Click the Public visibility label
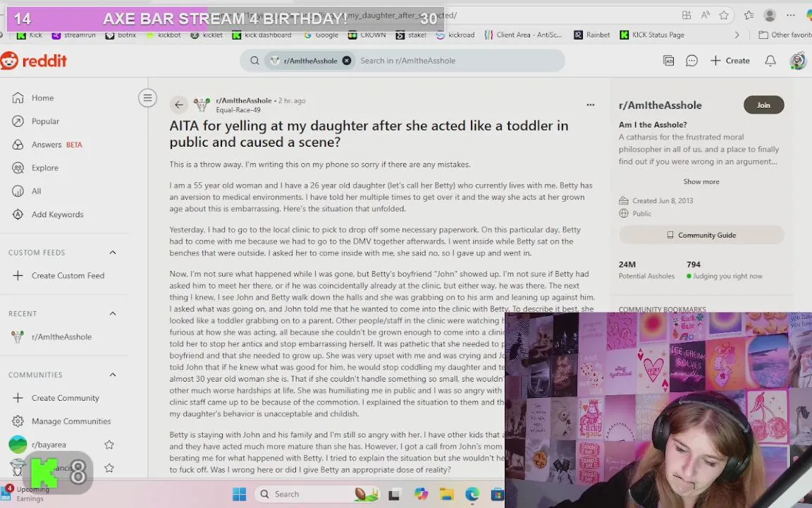This screenshot has width=812, height=508. (x=641, y=214)
